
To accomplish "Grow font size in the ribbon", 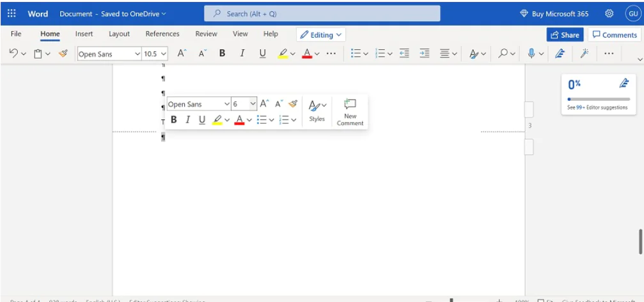I will 182,53.
